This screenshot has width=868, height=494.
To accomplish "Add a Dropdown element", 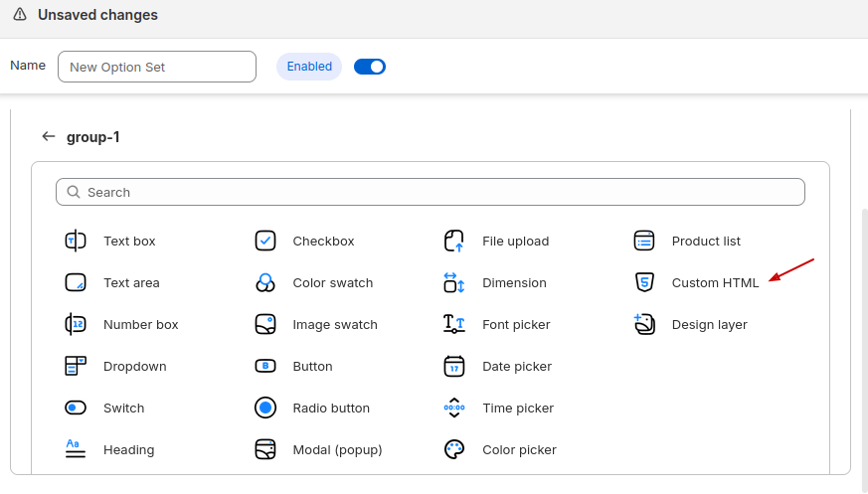I will pos(134,366).
